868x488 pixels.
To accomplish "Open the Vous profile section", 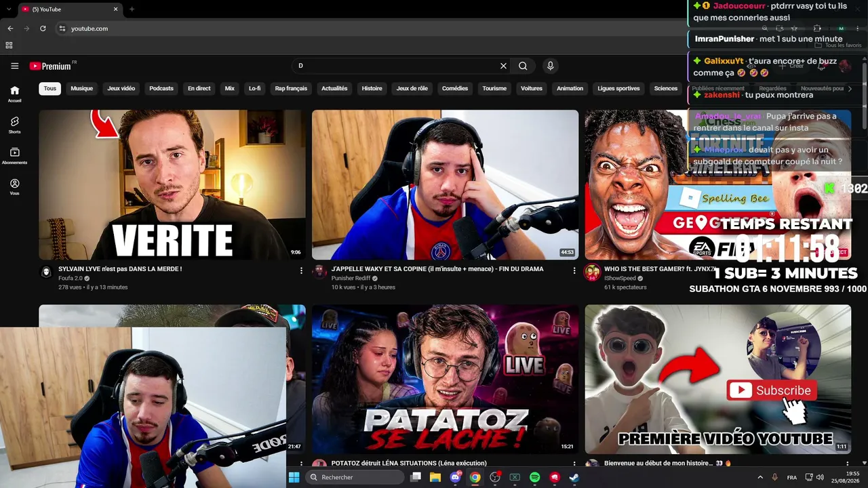I will coord(14,187).
